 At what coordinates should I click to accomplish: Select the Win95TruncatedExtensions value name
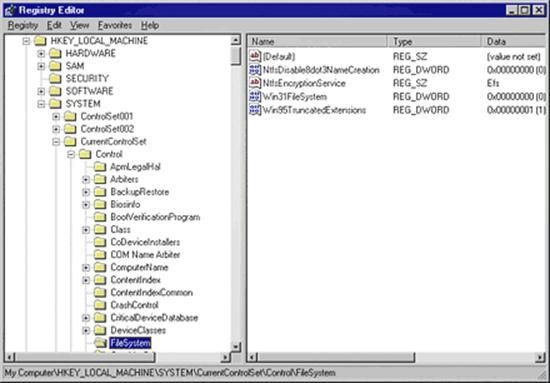click(x=314, y=110)
